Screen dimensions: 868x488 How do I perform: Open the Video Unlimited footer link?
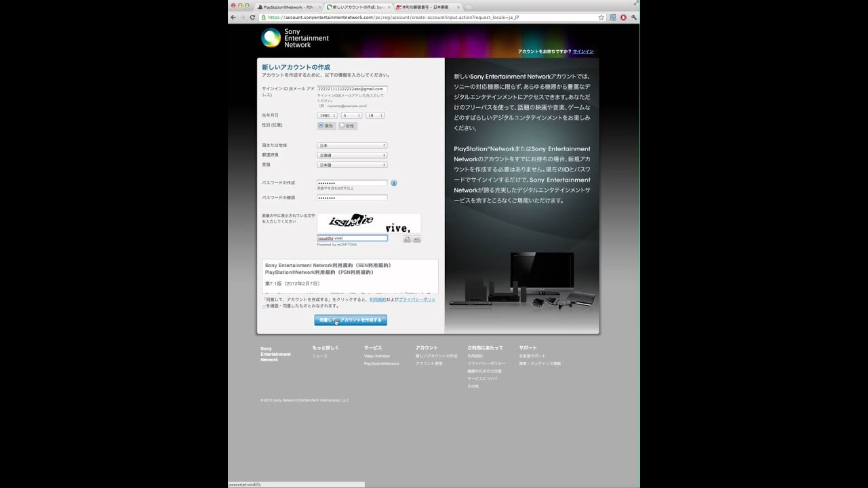376,356
